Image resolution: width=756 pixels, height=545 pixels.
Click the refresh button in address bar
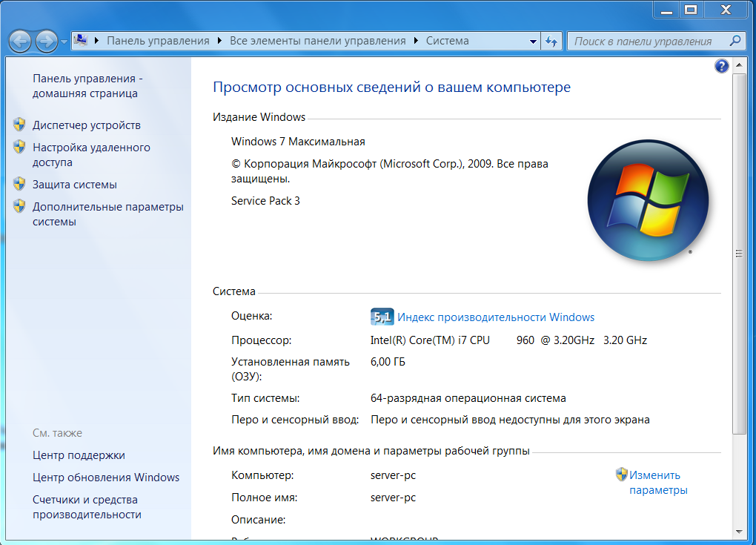(x=551, y=42)
